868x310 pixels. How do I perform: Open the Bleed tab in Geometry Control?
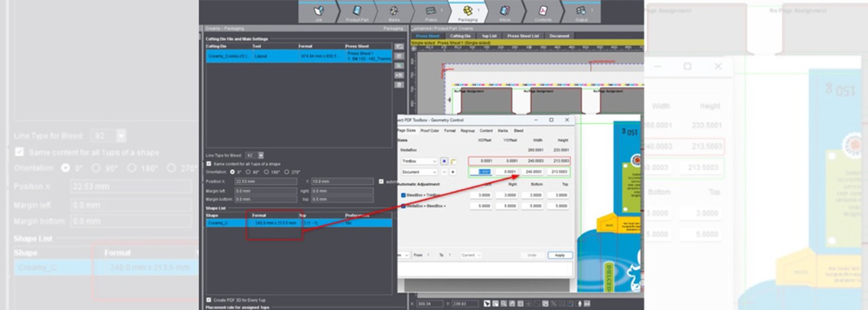click(518, 131)
